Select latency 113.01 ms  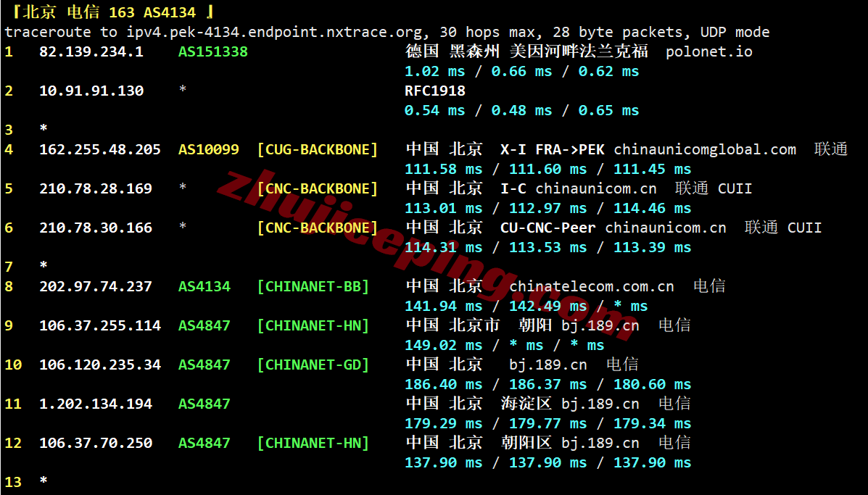click(x=444, y=209)
